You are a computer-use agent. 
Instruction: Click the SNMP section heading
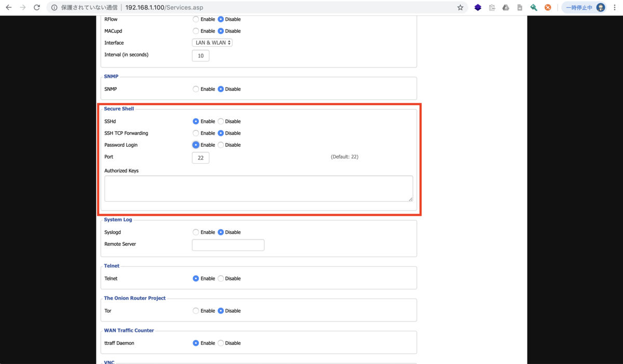[111, 77]
